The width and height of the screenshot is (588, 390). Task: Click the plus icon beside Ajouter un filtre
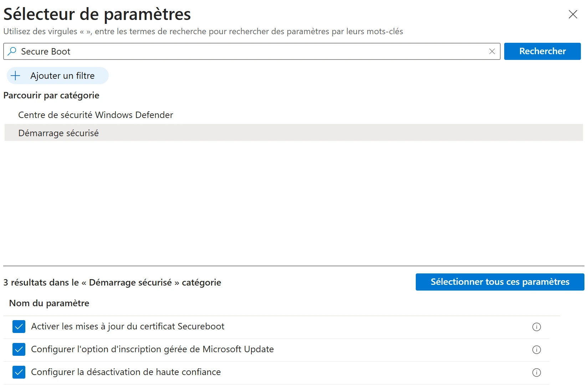15,75
